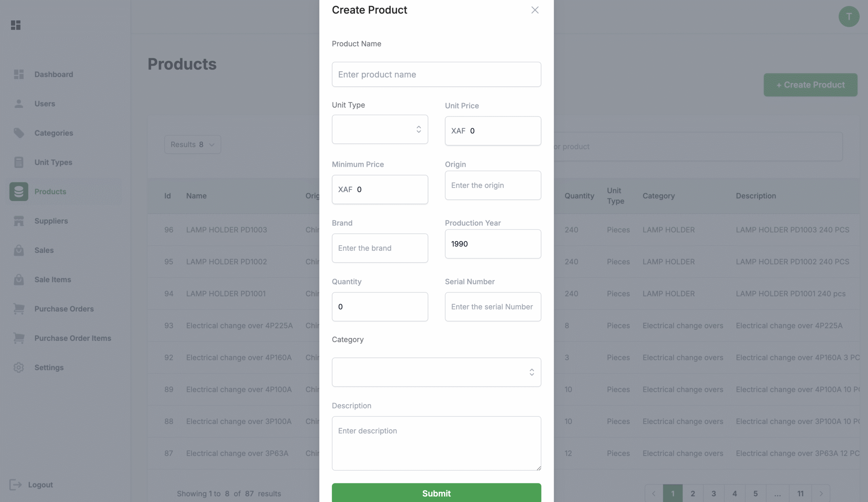
Task: Focus the Serial Number field
Action: click(493, 307)
